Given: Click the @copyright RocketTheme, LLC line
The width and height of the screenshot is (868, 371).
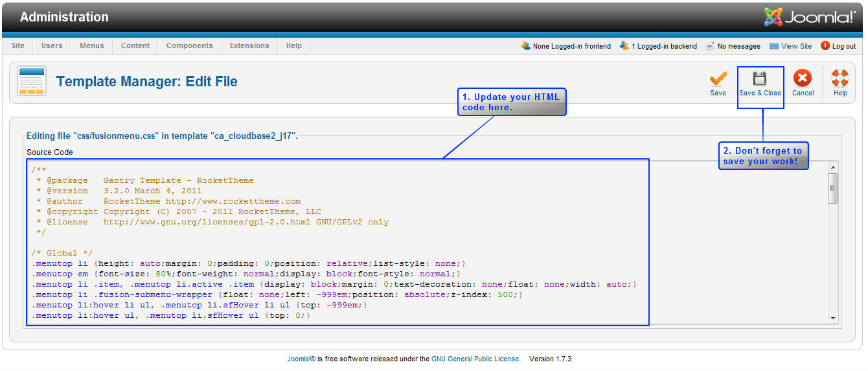Looking at the screenshot, I should 179,211.
